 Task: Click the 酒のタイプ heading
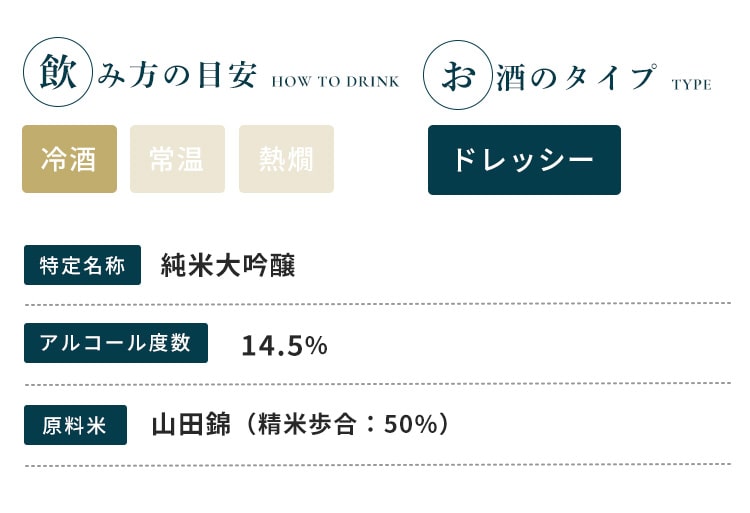(576, 77)
